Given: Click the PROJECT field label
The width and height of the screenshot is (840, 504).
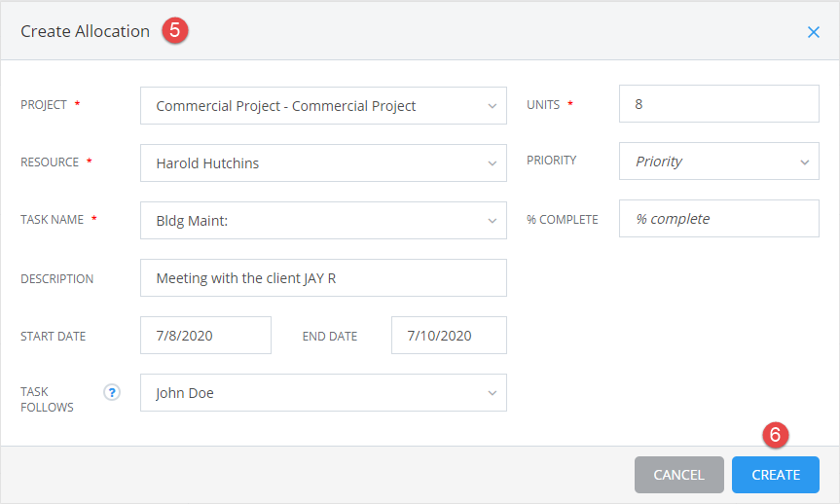Looking at the screenshot, I should pos(44,105).
